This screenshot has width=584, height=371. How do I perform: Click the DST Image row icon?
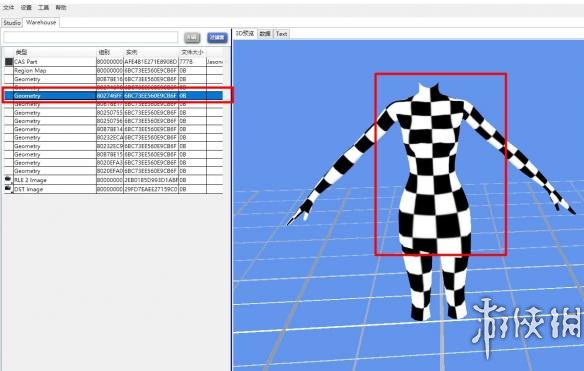click(x=8, y=188)
